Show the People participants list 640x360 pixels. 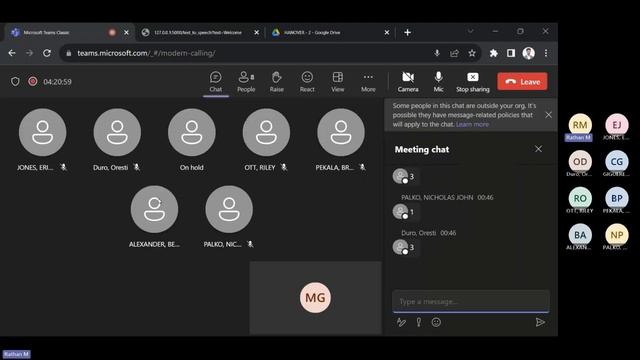click(x=246, y=82)
